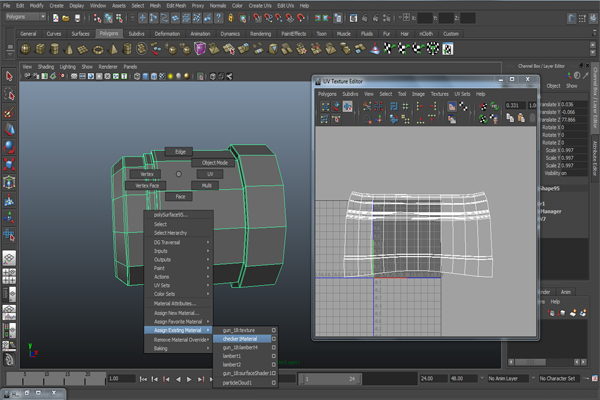Switch to the Surfaces shelf tab
This screenshot has height=400, width=600.
coord(80,34)
